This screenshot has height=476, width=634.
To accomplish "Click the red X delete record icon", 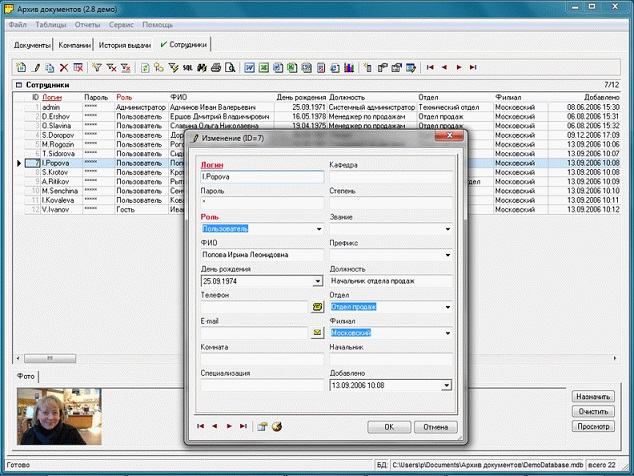I will [64, 68].
